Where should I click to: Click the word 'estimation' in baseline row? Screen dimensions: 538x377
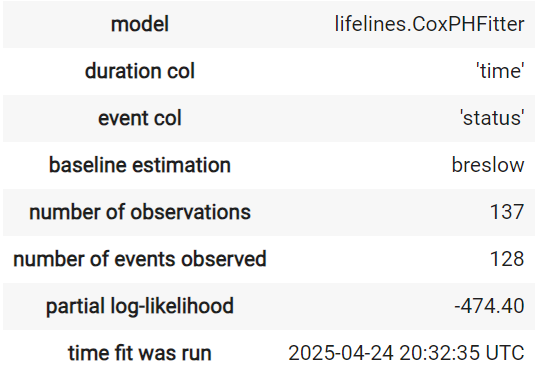pos(181,165)
